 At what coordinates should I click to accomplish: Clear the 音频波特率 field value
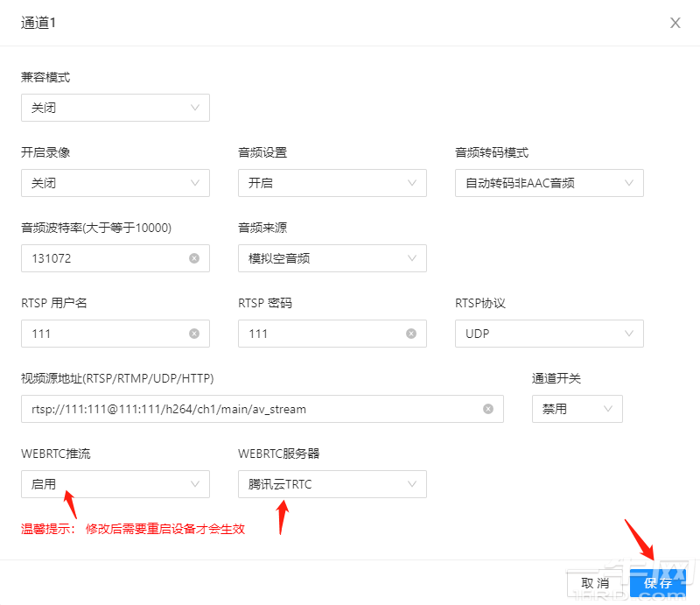pos(194,258)
